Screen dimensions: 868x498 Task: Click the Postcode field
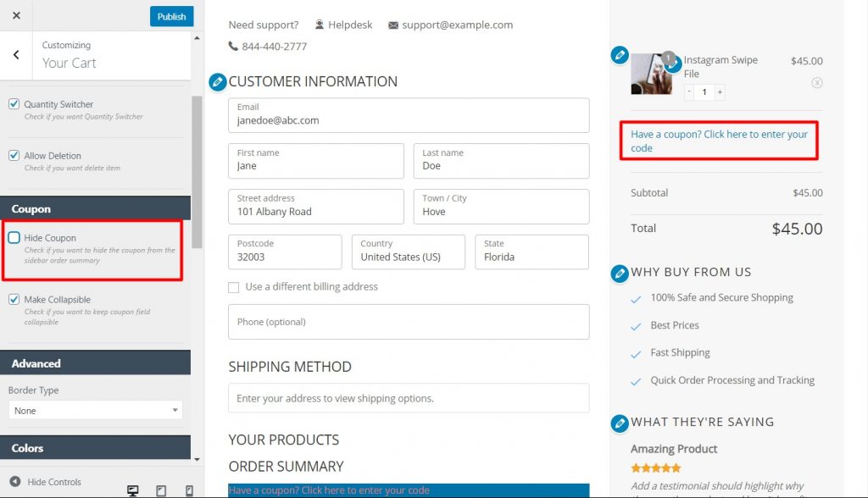(285, 252)
